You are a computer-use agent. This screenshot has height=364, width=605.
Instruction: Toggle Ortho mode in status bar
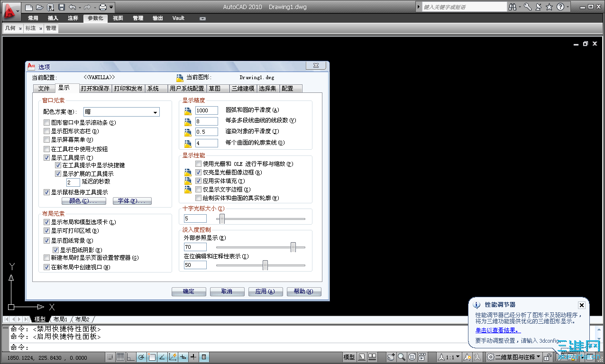tap(130, 357)
